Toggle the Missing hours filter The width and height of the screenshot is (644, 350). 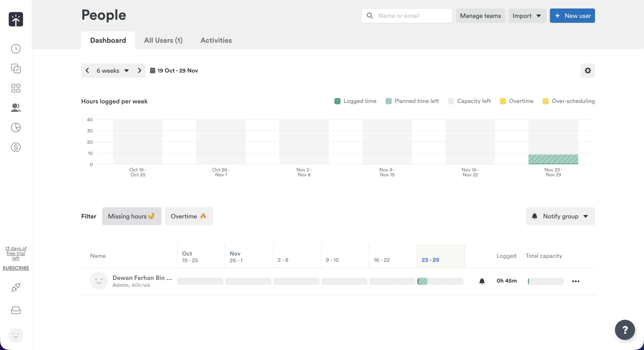coord(132,216)
